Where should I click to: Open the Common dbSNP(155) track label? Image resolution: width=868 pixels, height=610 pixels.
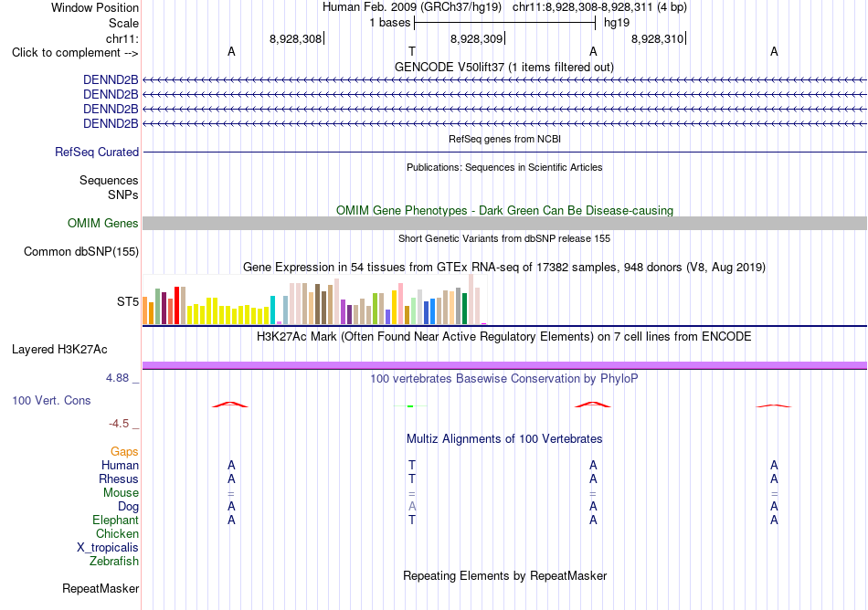(x=80, y=252)
